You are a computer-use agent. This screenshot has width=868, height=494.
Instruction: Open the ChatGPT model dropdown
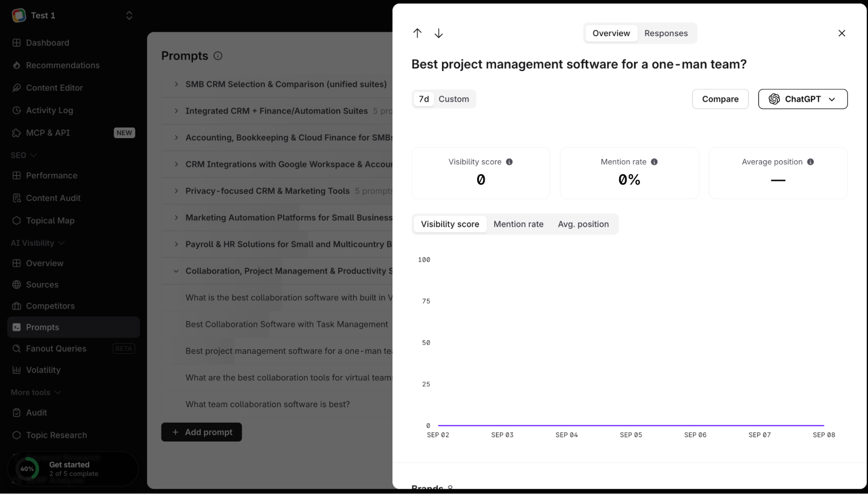tap(802, 99)
